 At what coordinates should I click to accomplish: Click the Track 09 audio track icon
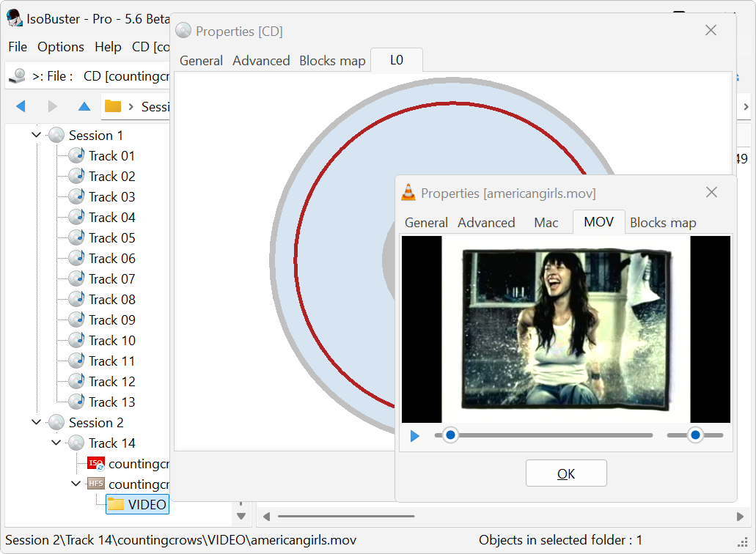click(x=77, y=320)
